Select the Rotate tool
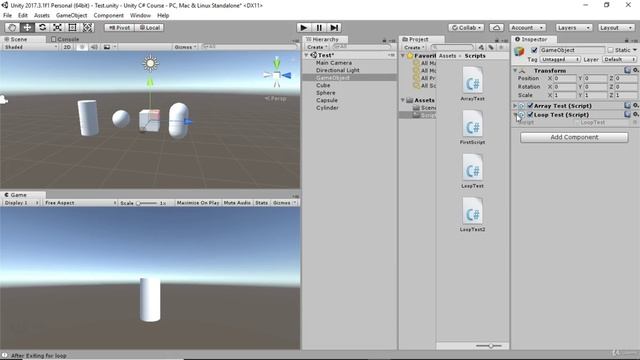This screenshot has height=360, width=640. pos(42,27)
